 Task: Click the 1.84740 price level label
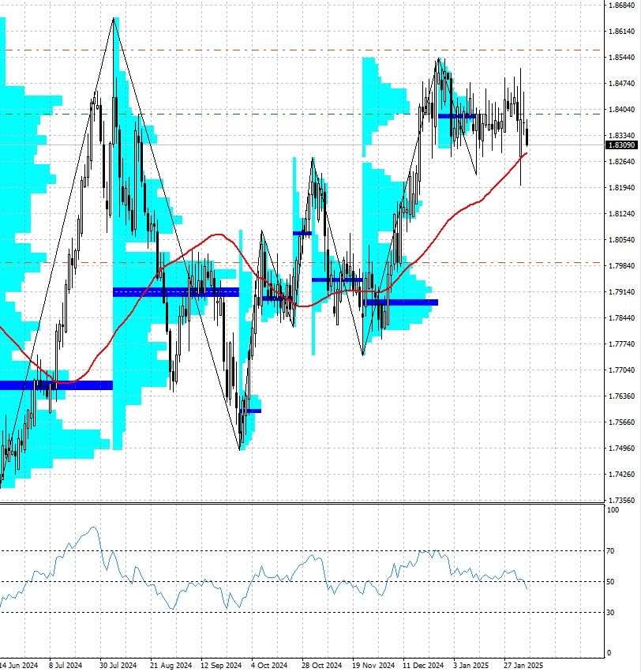coord(621,83)
